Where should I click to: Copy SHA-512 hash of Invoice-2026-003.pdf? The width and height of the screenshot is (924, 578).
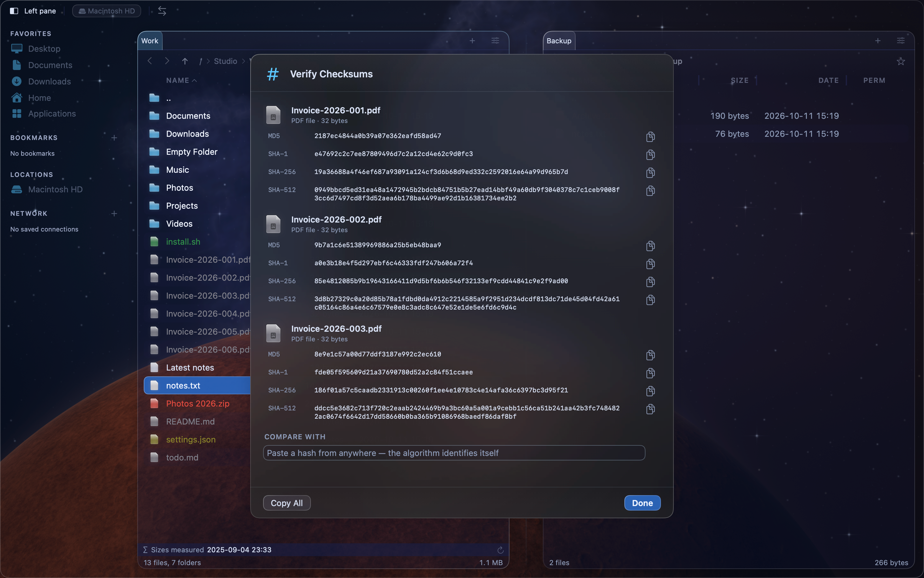[650, 409]
